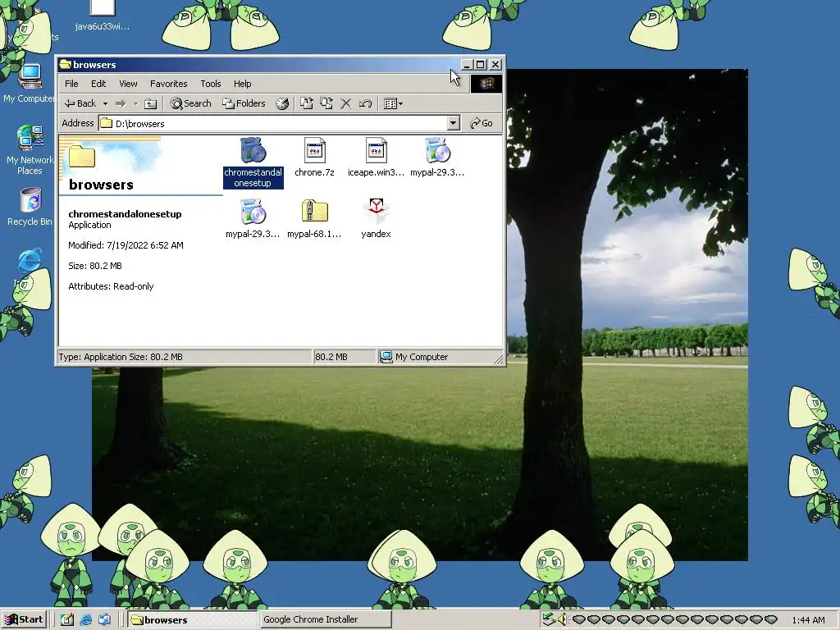
Task: Select the Recycle Bin desktop icon
Action: [30, 207]
